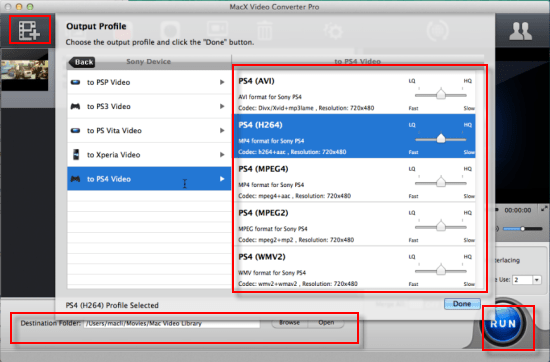Image resolution: width=550 pixels, height=362 pixels.
Task: Click the Xperia phone icon
Action: [x=76, y=154]
